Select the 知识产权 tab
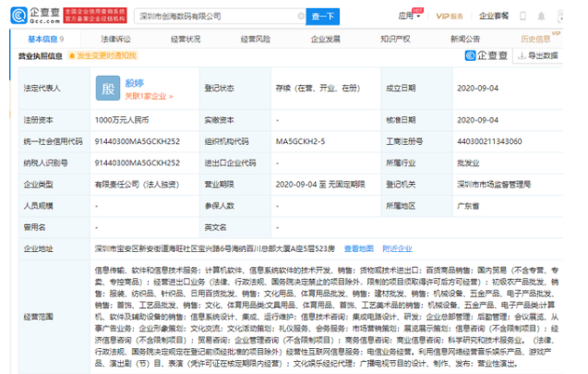 coord(395,39)
